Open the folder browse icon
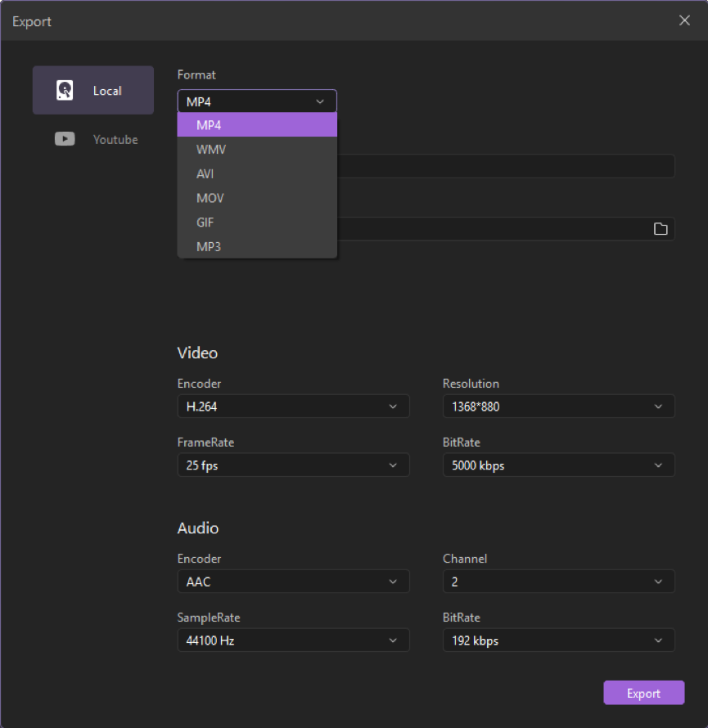The image size is (708, 728). click(x=661, y=229)
